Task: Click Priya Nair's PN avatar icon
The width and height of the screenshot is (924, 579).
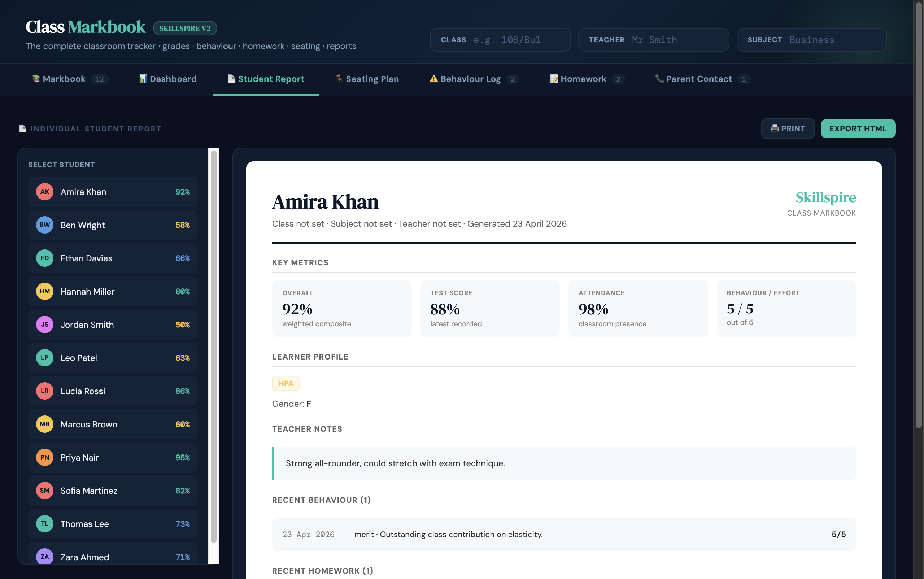Action: (x=45, y=458)
